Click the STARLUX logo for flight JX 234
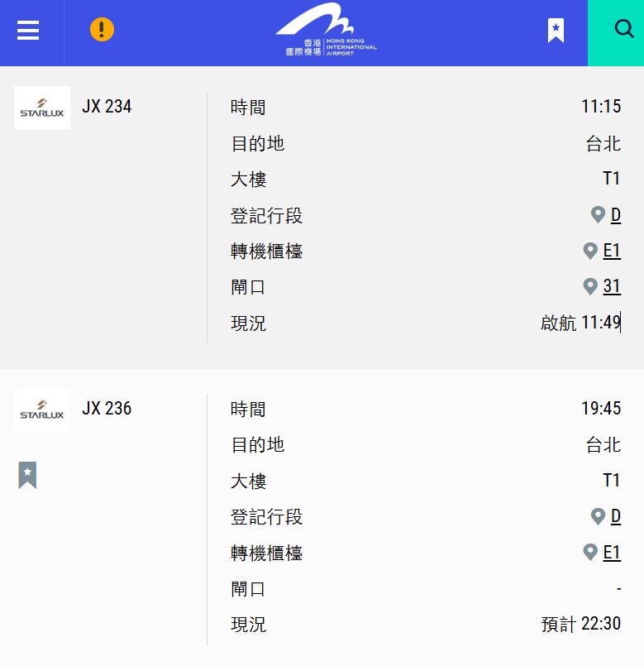Viewport: 644px width, 666px height. coord(41,107)
